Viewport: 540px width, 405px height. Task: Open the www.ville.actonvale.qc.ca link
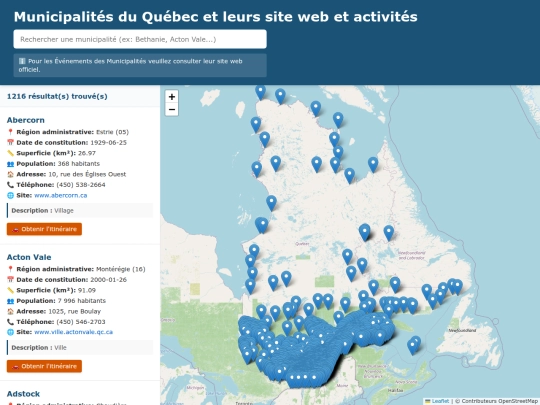tap(74, 332)
